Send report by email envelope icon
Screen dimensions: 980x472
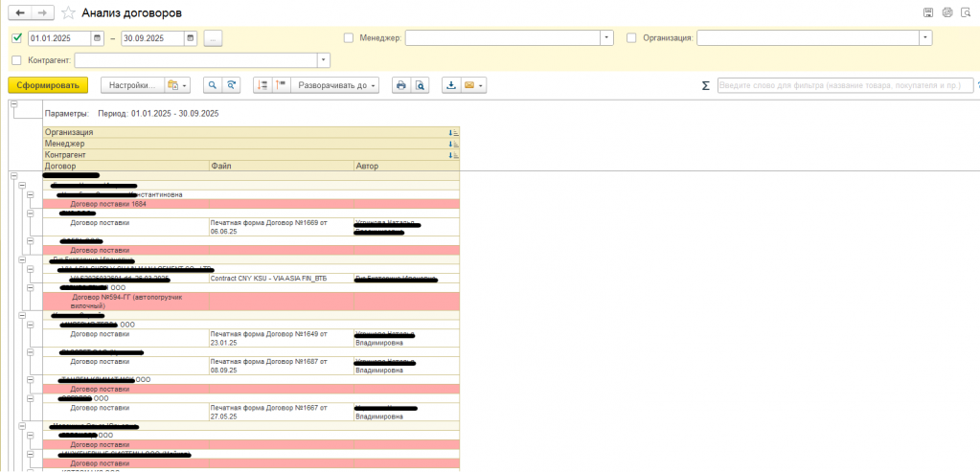tap(473, 85)
